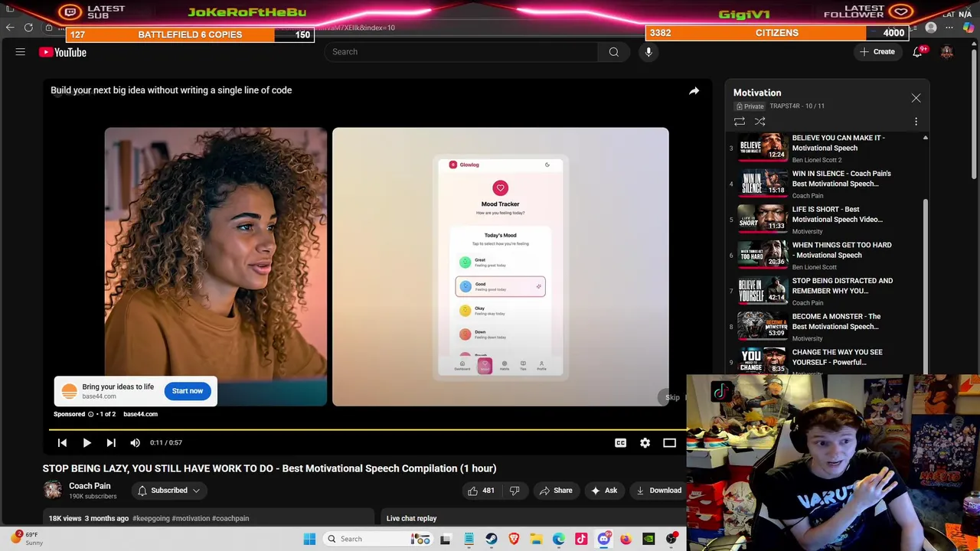Open the Coach Pain channel avatar
980x551 pixels.
point(53,490)
